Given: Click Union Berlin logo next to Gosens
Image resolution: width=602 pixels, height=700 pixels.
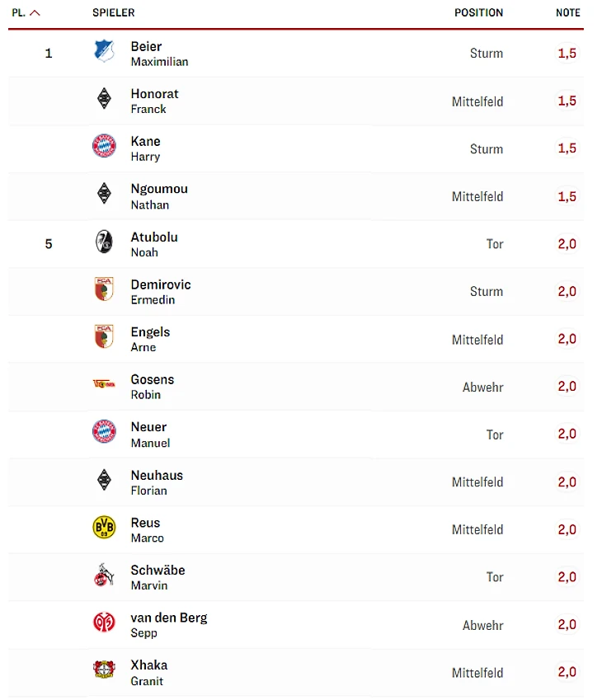Looking at the screenshot, I should pos(104,385).
